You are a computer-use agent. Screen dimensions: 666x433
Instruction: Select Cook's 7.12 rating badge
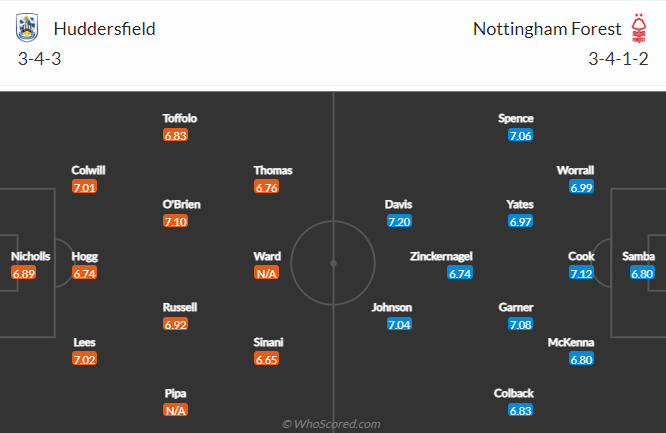(581, 273)
